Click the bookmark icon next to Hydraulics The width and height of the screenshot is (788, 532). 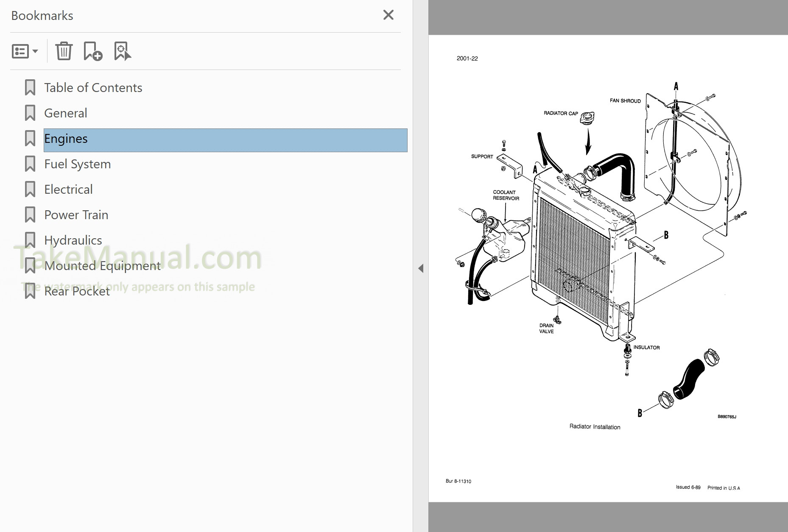(x=30, y=240)
